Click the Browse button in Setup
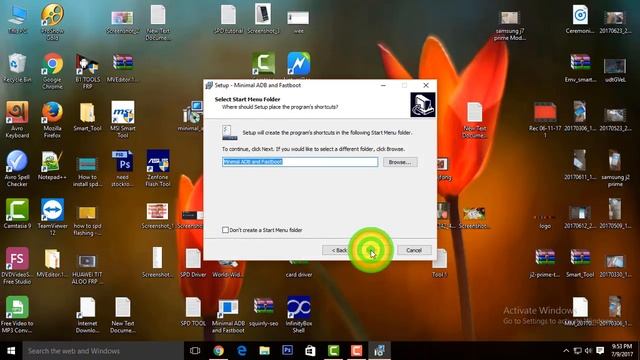 [x=400, y=162]
